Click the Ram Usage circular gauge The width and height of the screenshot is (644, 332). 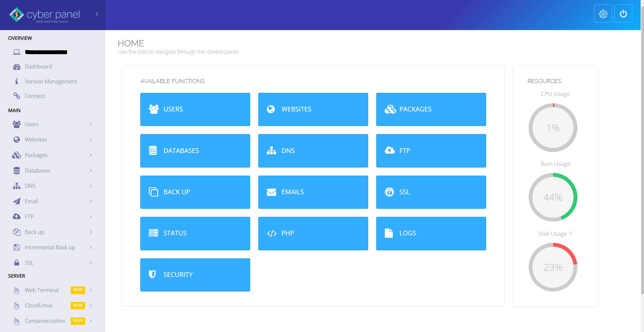[x=553, y=197]
